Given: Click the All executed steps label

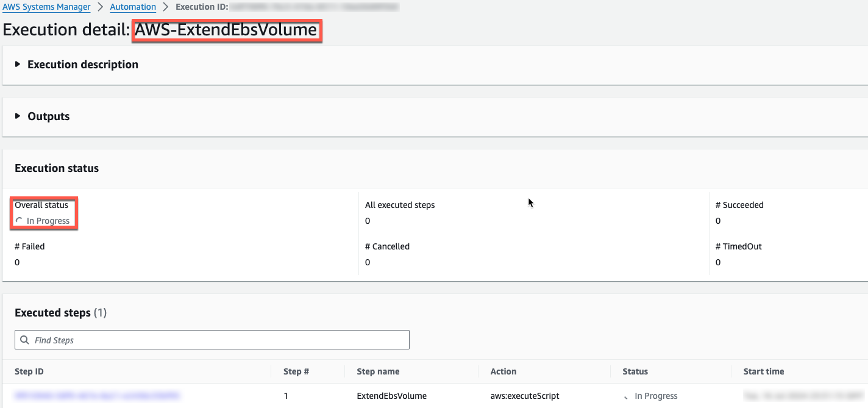Looking at the screenshot, I should [x=400, y=205].
